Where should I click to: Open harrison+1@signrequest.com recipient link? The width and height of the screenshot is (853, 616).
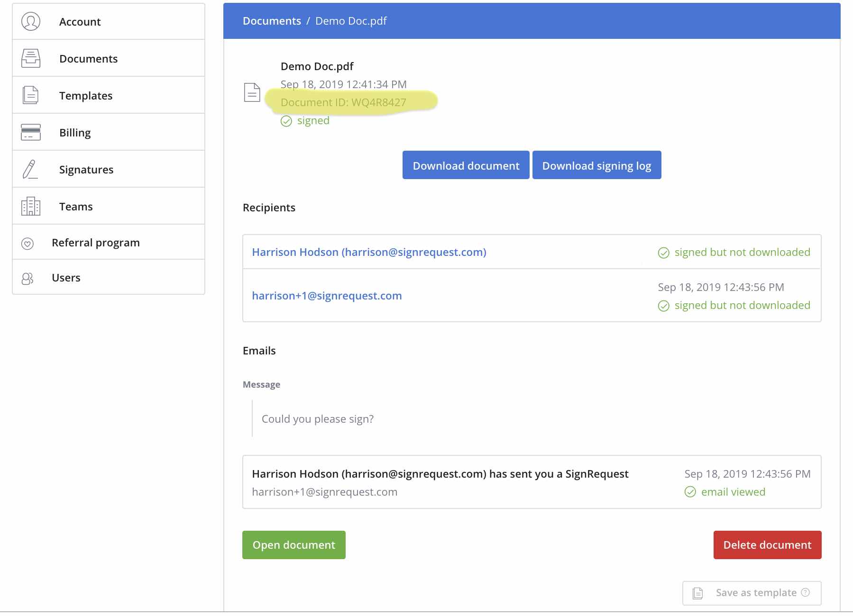(327, 296)
